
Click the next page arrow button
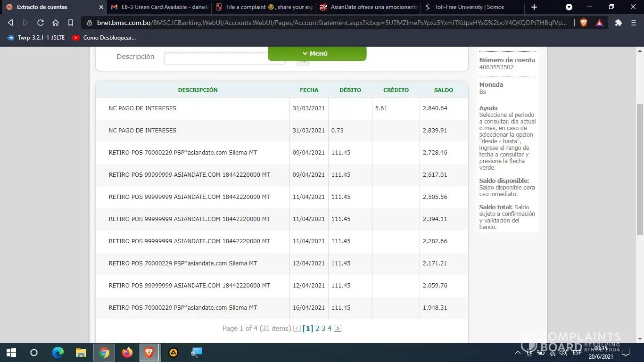click(x=338, y=329)
